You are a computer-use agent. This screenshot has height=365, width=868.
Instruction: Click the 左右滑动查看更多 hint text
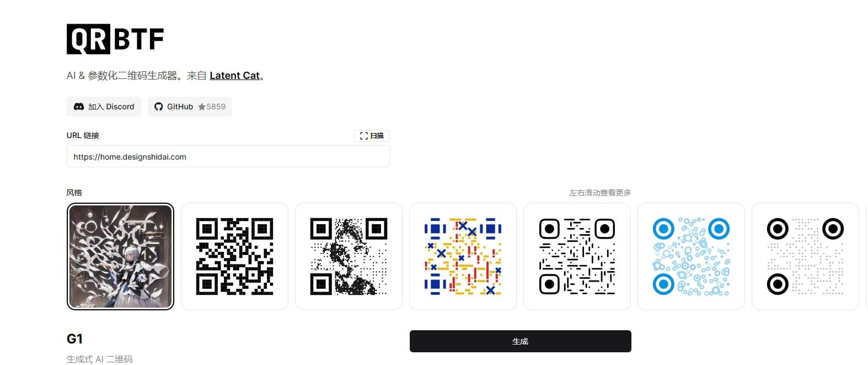pos(600,193)
